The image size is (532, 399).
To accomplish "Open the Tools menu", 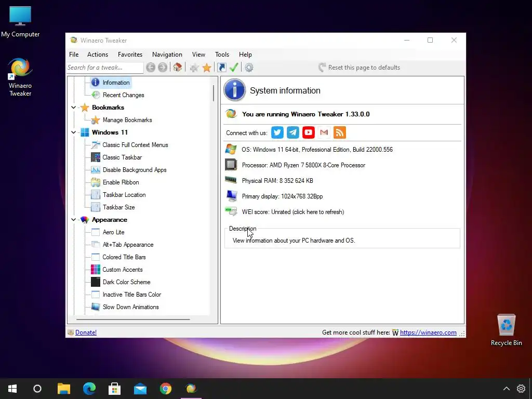I will pos(222,54).
